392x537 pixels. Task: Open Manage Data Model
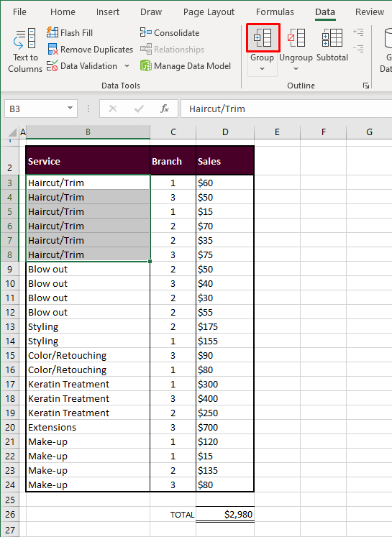pos(186,65)
